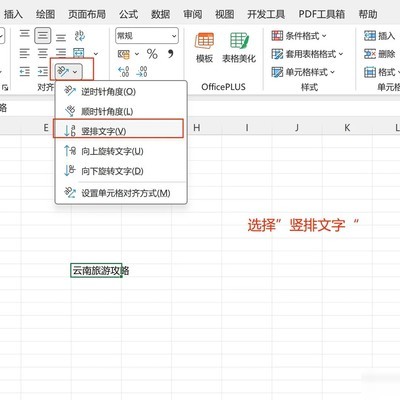Collapse the orientation dropdown arrow
Image resolution: width=400 pixels, height=400 pixels.
pos(75,72)
